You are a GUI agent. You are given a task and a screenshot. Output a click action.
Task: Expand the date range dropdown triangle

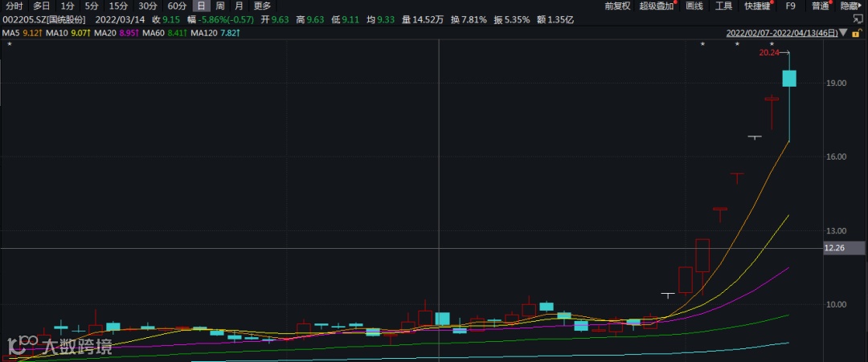[x=843, y=33]
